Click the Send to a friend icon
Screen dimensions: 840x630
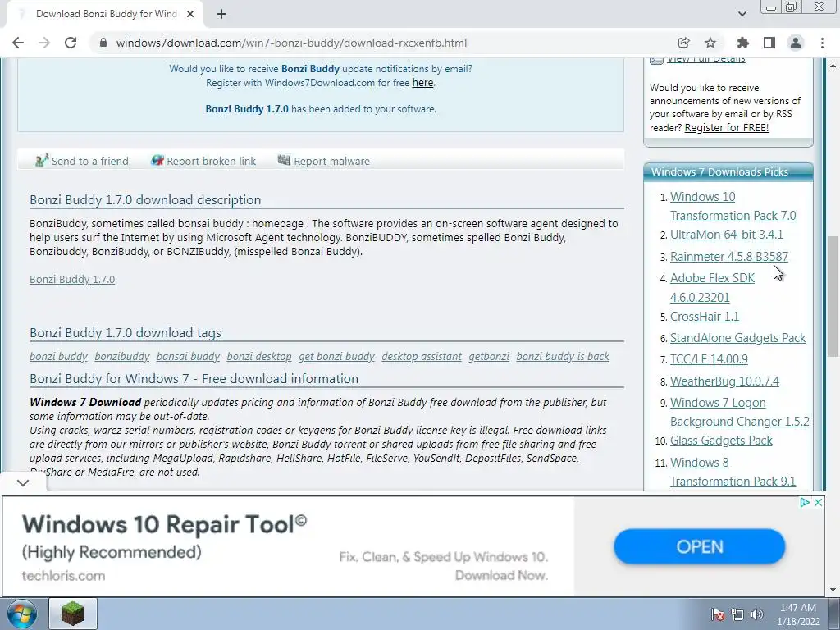click(x=42, y=160)
